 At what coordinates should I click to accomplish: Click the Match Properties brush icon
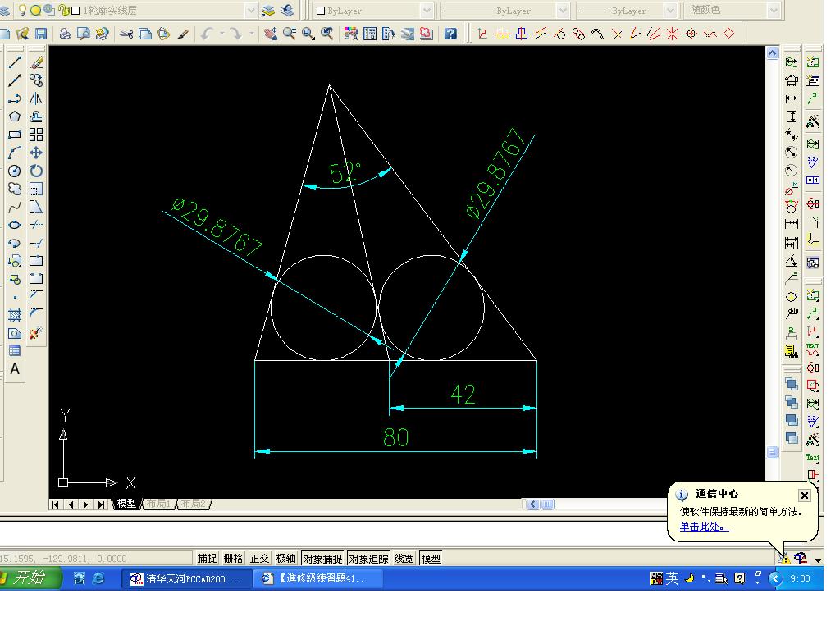(183, 34)
